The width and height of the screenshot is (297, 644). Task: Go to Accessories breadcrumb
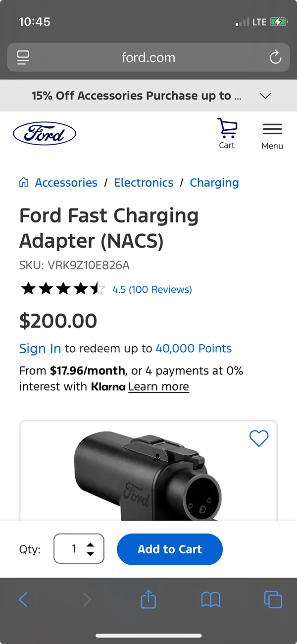[66, 182]
